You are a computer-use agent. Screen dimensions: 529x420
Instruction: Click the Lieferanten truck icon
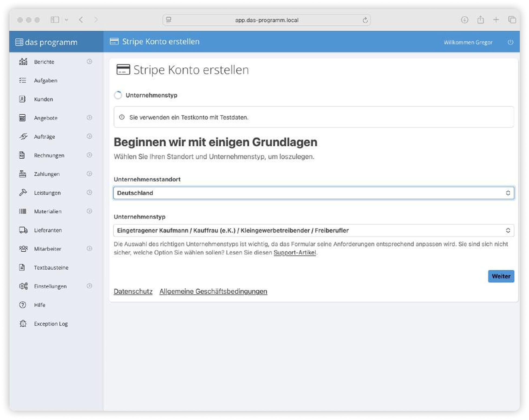[x=23, y=230]
